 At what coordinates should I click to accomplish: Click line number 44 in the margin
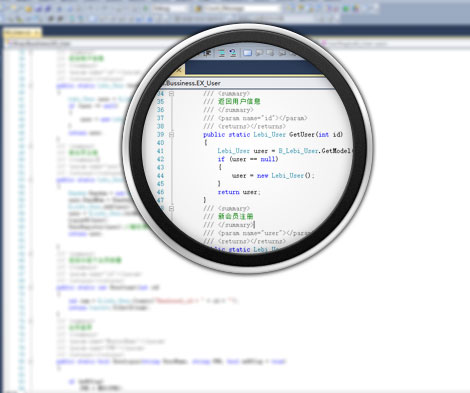click(x=160, y=176)
